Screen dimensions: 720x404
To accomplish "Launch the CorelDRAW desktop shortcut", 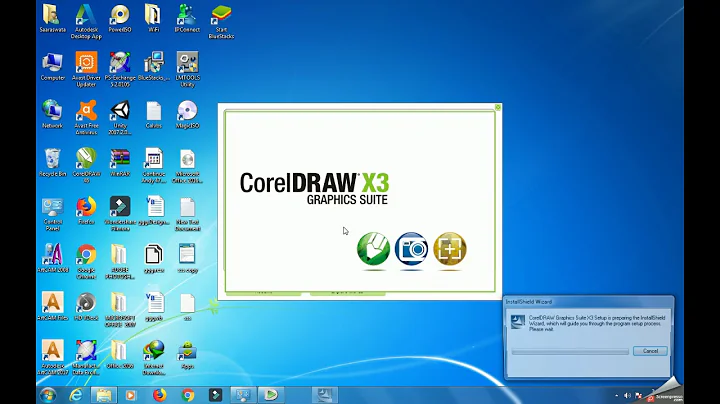I will [86, 166].
